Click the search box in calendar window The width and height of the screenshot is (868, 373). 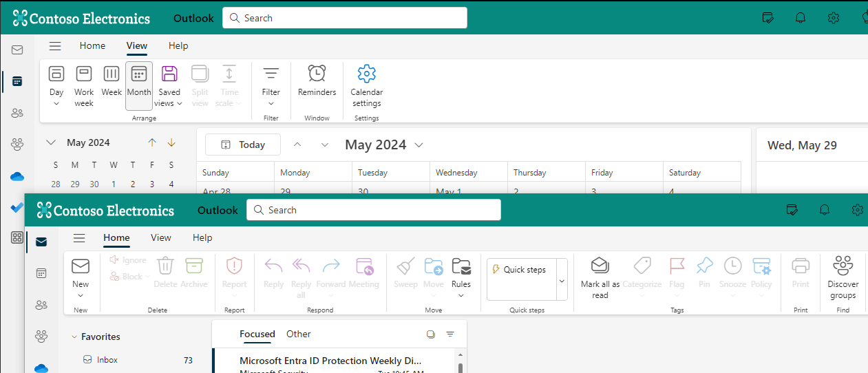[x=345, y=18]
